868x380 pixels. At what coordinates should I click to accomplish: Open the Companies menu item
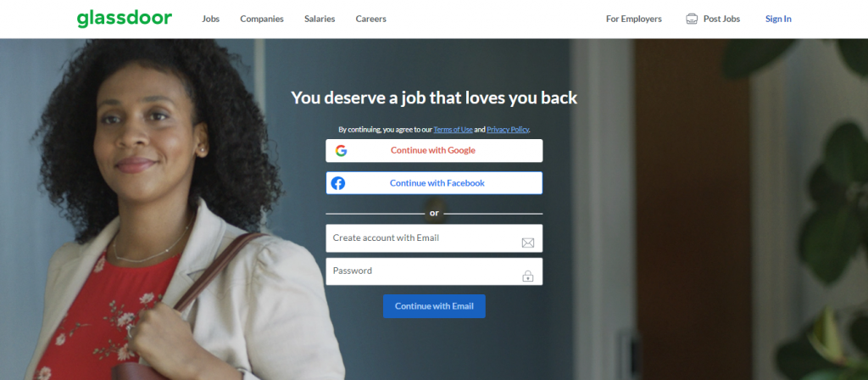[x=262, y=19]
